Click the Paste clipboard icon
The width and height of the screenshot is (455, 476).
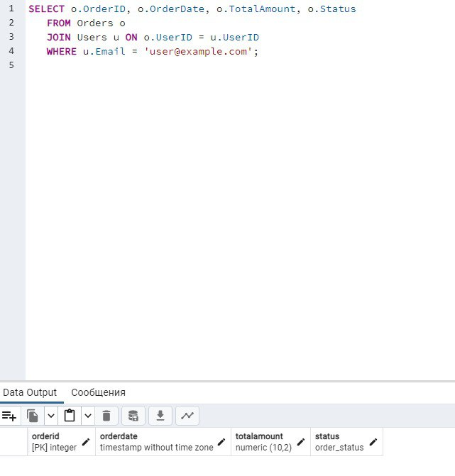[x=70, y=416]
